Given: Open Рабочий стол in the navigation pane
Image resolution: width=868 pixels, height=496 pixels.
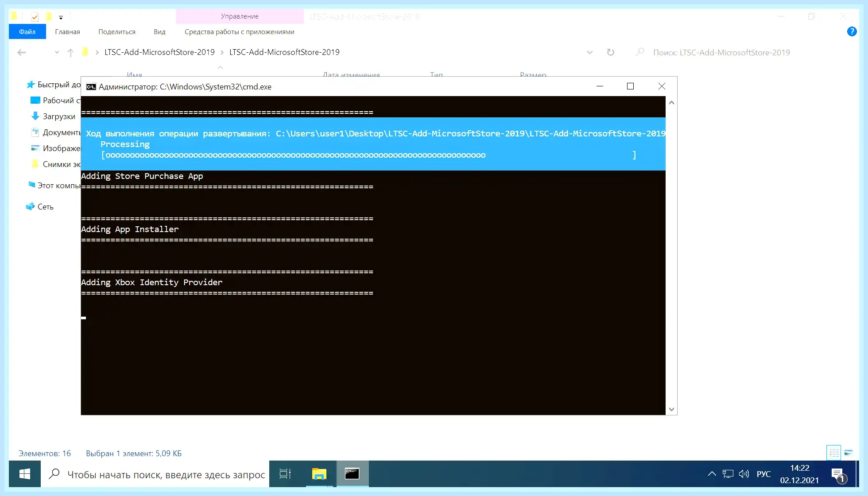Looking at the screenshot, I should click(x=55, y=101).
